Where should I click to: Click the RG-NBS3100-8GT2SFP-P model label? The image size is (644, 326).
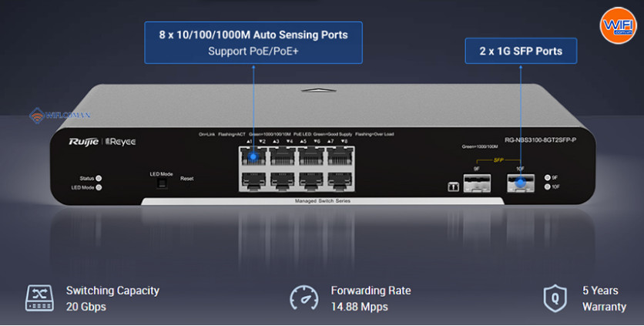tap(540, 140)
